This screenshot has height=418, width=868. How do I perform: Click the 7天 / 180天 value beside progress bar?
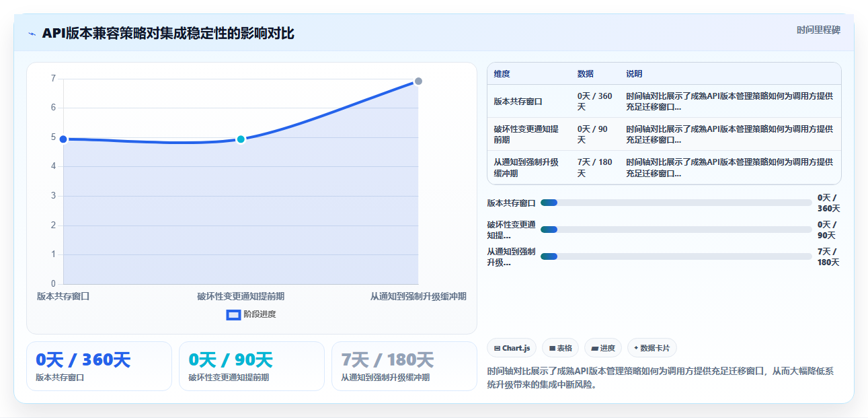point(828,256)
